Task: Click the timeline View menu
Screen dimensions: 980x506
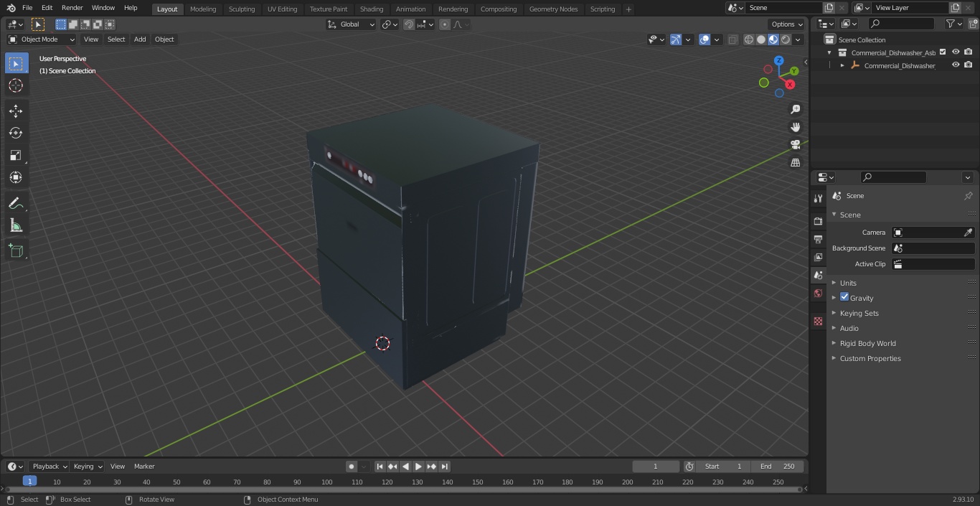Action: [118, 467]
